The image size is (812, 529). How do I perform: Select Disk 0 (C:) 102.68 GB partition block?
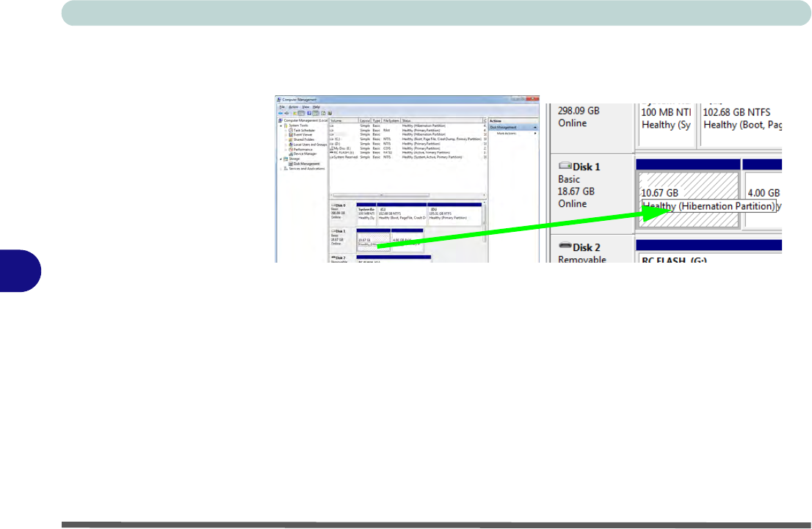[x=402, y=213]
